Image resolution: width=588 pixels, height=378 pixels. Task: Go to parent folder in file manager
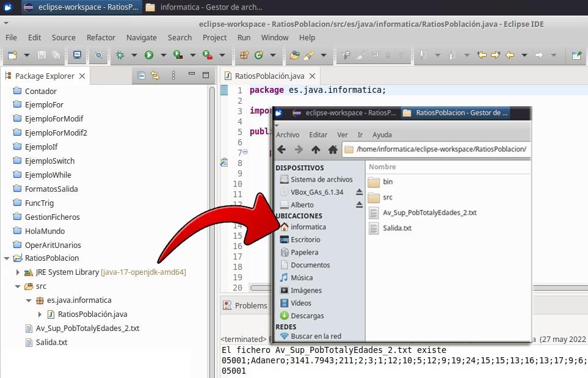(316, 150)
